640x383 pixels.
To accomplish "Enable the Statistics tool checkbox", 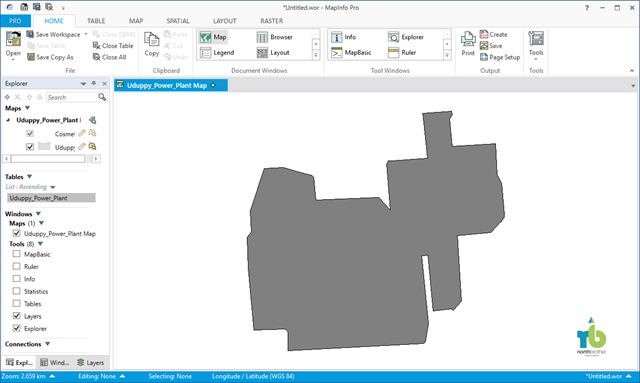I will point(16,291).
